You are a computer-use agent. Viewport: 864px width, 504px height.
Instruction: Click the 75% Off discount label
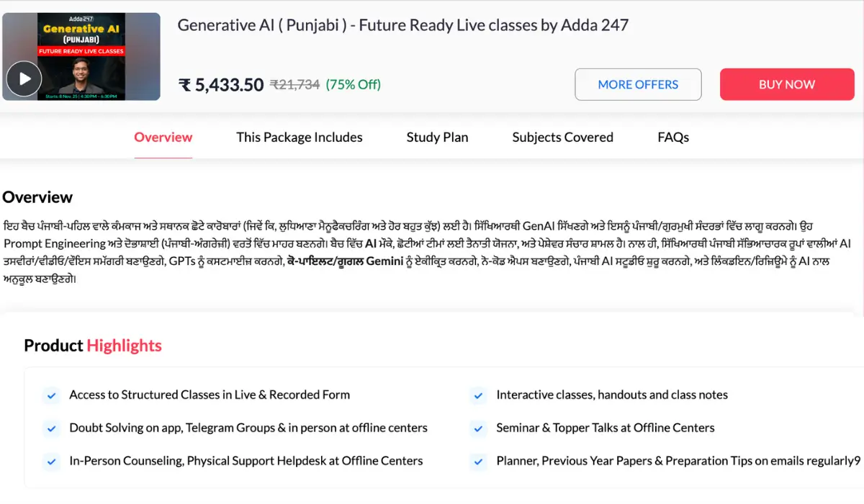(353, 84)
